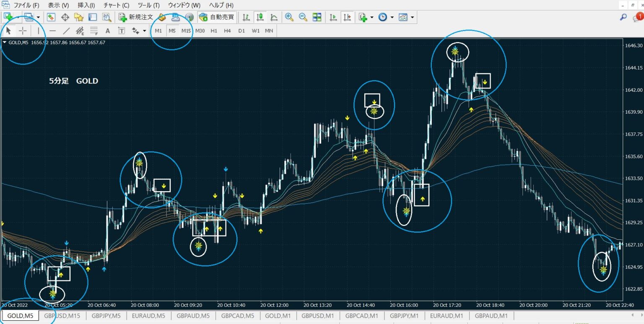Select the text label tool
This screenshot has height=324, width=644.
click(x=107, y=31)
